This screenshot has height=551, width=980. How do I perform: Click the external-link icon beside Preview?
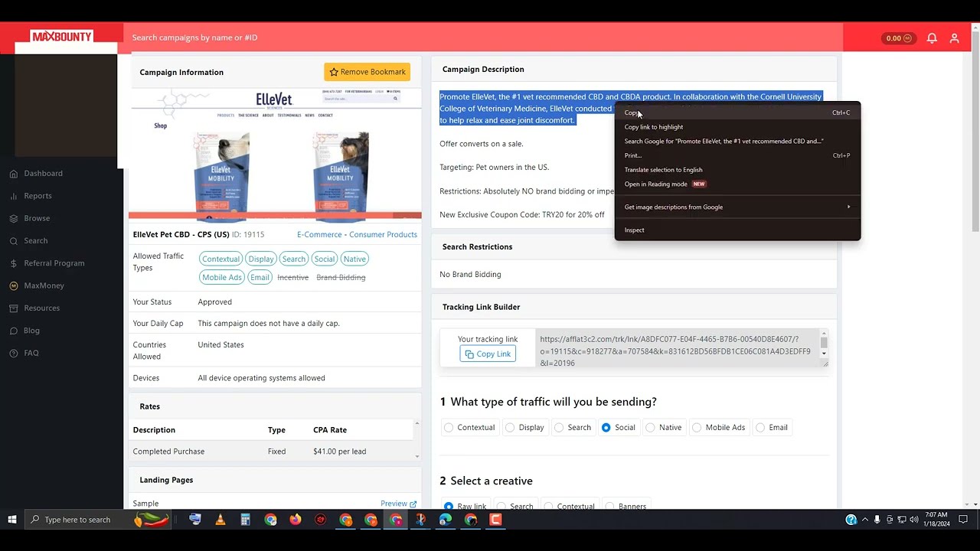pyautogui.click(x=413, y=504)
